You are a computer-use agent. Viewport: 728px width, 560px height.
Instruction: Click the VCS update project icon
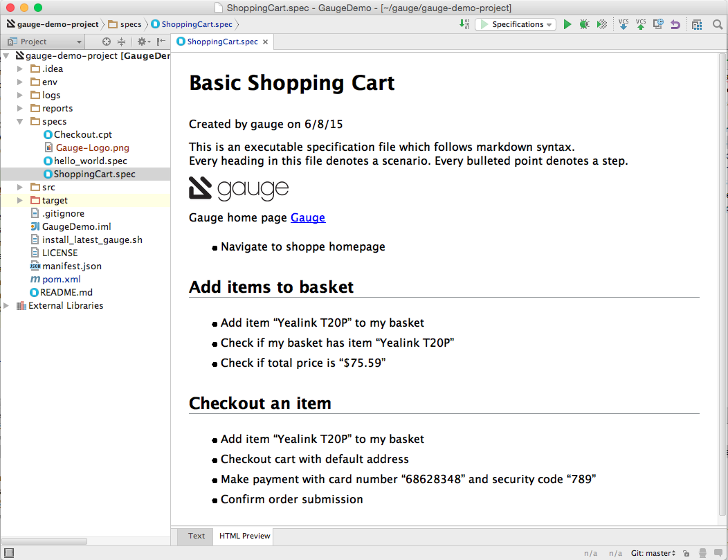click(624, 24)
